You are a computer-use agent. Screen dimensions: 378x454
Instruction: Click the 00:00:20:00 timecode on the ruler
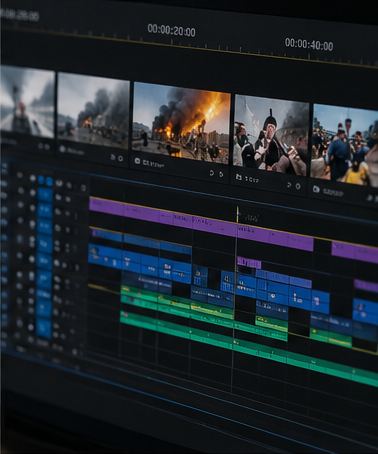point(171,30)
